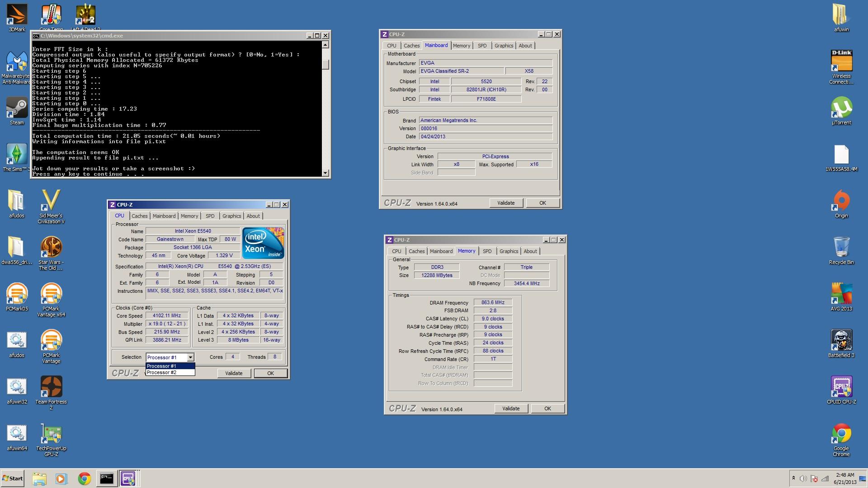Open SPD tab in Memory window

pyautogui.click(x=487, y=251)
